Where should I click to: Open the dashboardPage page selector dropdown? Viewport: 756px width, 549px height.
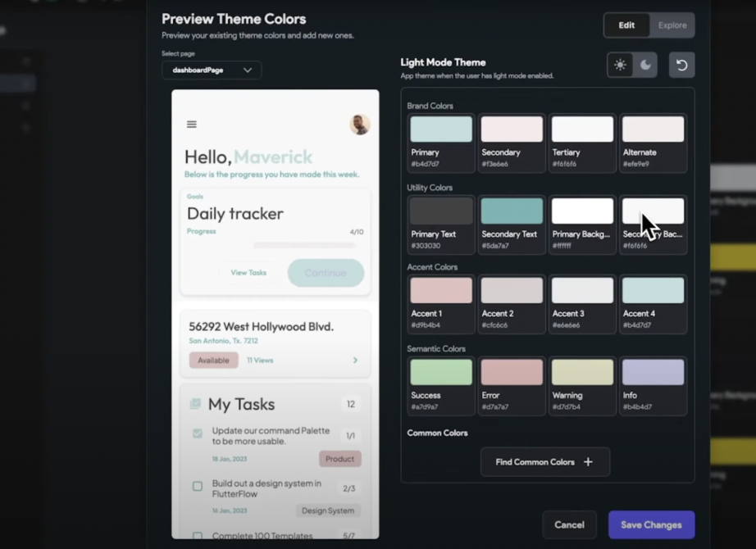211,70
